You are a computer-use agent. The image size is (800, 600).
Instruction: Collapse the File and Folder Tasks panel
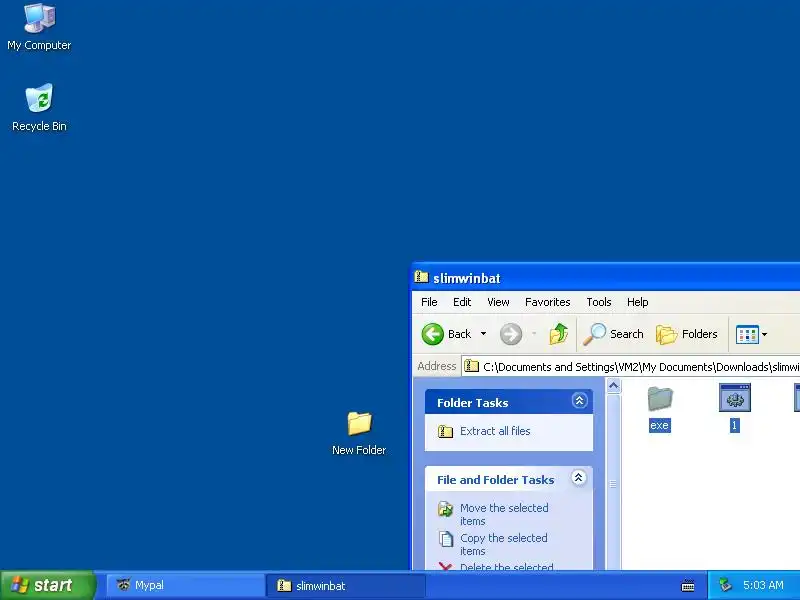tap(579, 478)
